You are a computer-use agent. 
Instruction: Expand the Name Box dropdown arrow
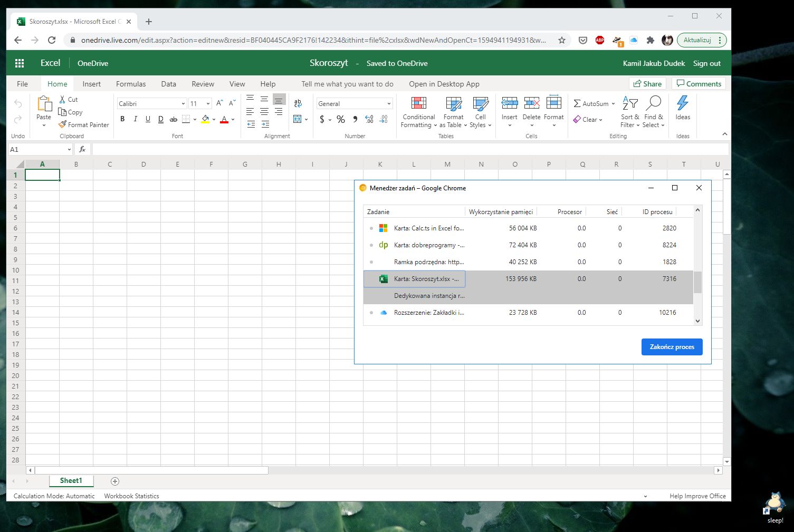[69, 150]
